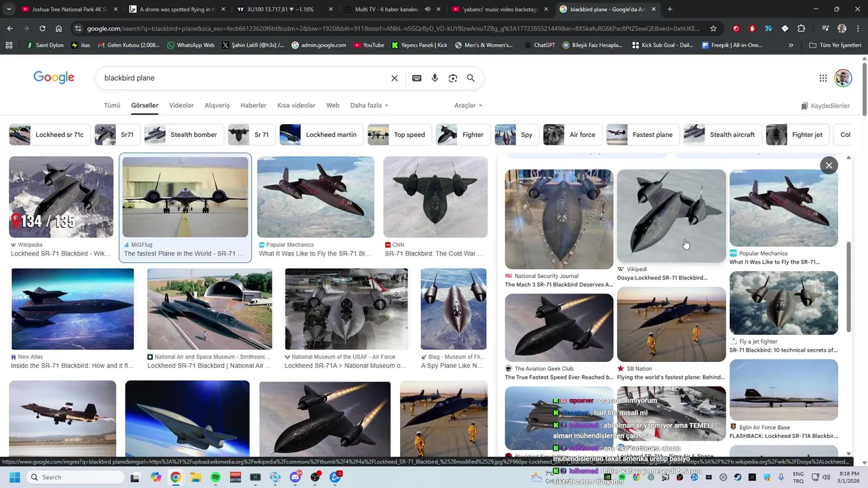Open the Google apps grid

[x=823, y=78]
